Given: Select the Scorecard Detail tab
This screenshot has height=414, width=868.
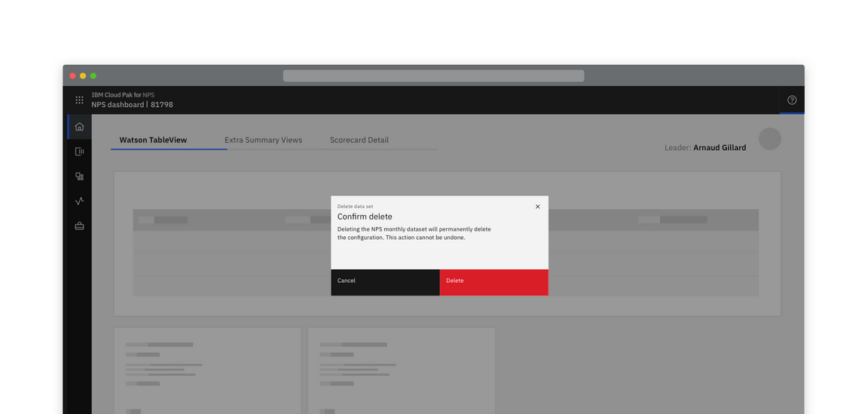Looking at the screenshot, I should [359, 140].
